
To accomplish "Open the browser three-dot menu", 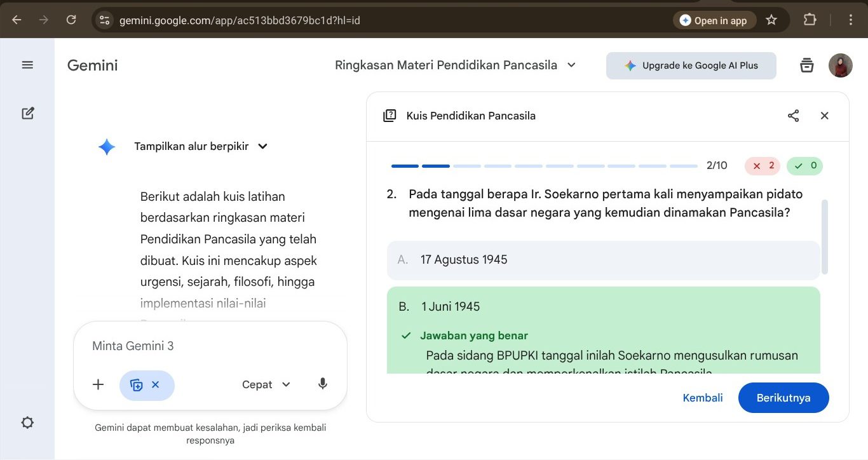I will 850,20.
